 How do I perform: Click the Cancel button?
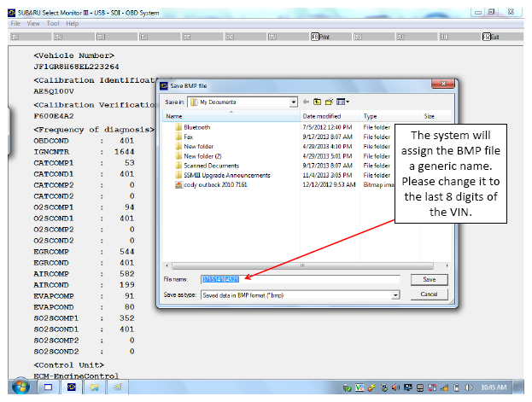click(430, 294)
